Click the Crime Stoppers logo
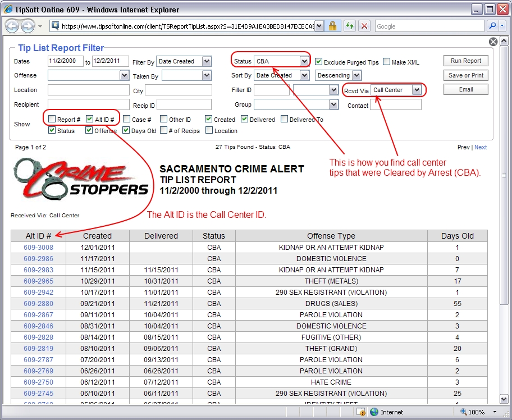 (81, 179)
